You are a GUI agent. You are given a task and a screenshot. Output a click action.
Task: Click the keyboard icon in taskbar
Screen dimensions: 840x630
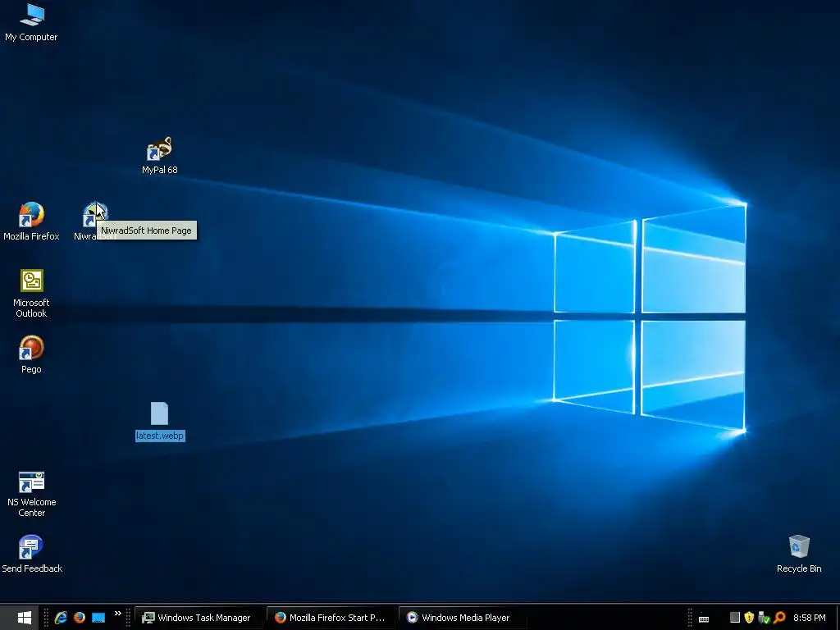704,619
